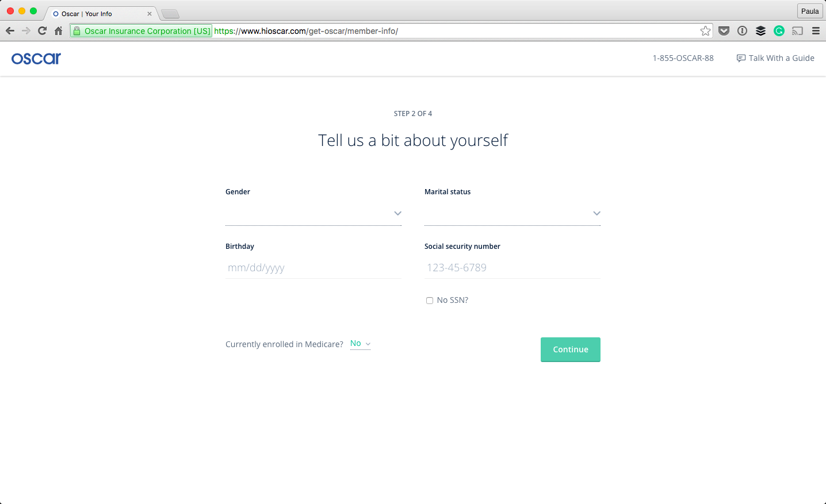Go to the browser home icon

tap(58, 31)
